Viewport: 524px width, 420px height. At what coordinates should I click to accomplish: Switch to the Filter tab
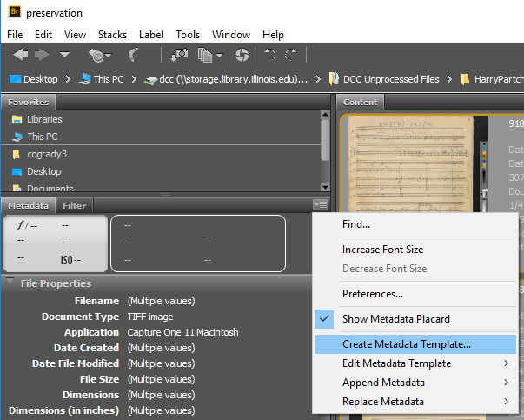pyautogui.click(x=75, y=206)
